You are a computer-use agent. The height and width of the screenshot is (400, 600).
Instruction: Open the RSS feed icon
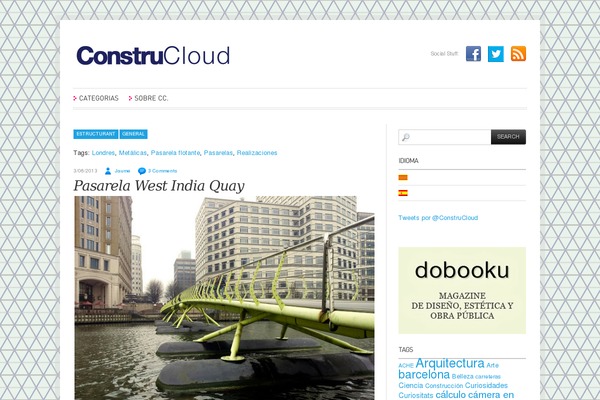518,54
